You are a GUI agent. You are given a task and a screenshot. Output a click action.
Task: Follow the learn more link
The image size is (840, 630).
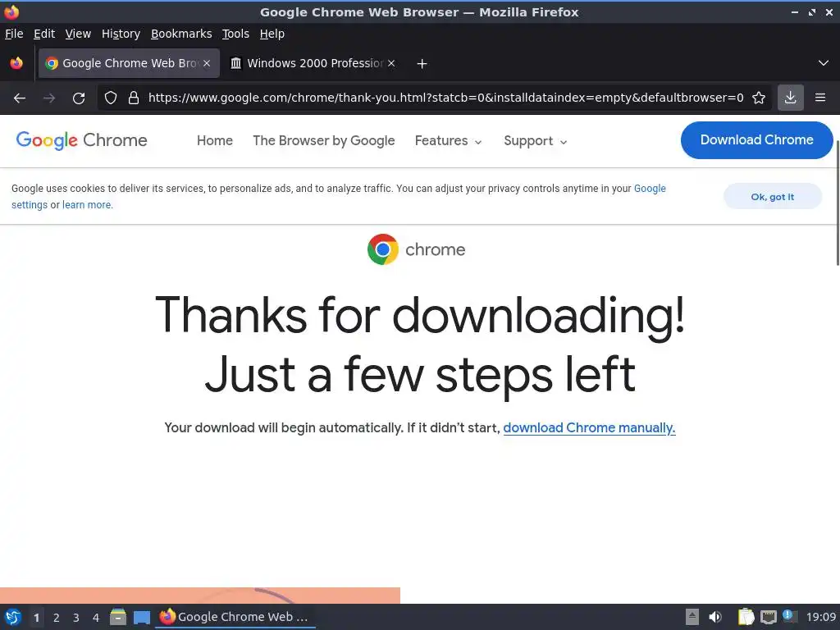tap(87, 204)
